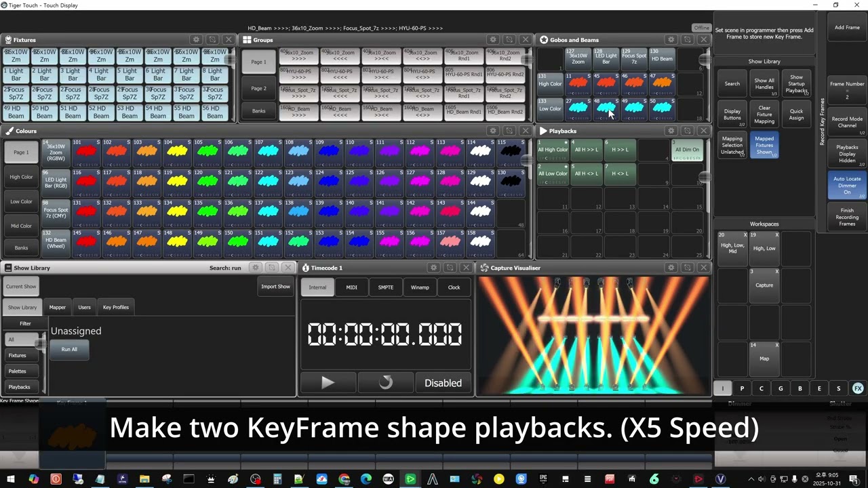Image resolution: width=868 pixels, height=488 pixels.
Task: Select MIDI timecode source tab
Action: pos(351,287)
